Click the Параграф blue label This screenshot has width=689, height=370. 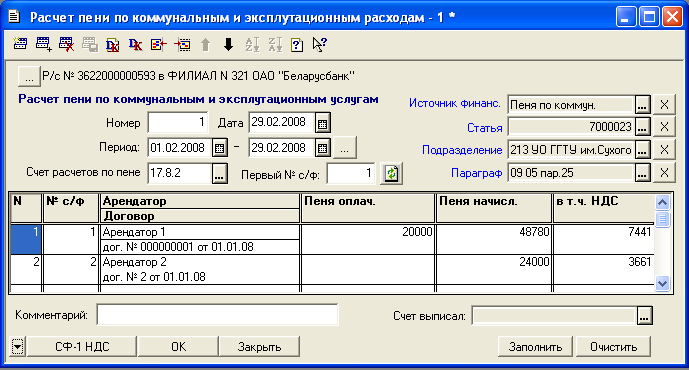point(476,173)
